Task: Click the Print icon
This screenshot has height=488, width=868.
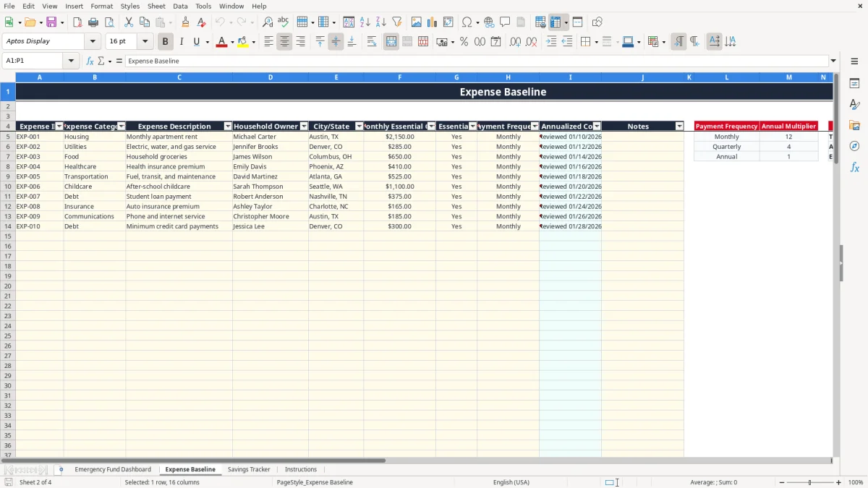Action: coord(93,22)
